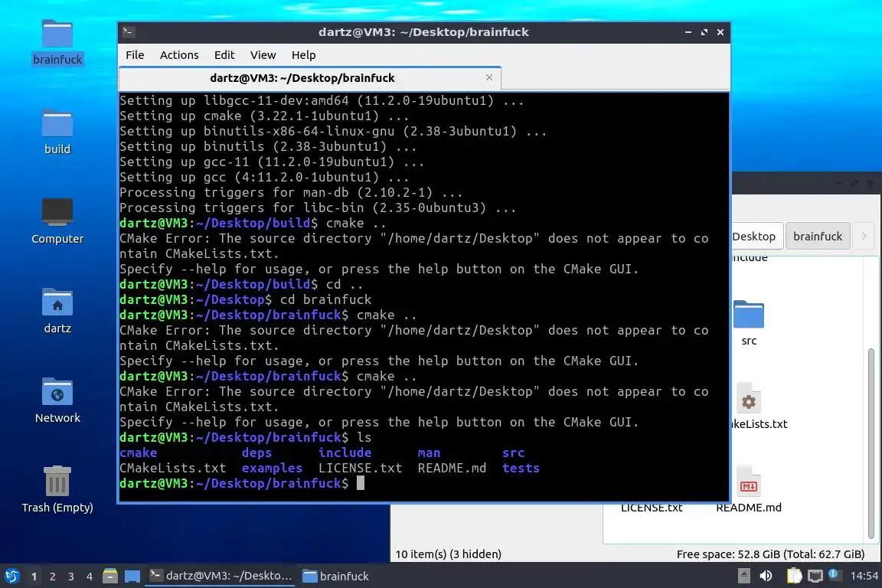
Task: Switch to the brainfuck file manager taskbar entry
Action: [336, 576]
